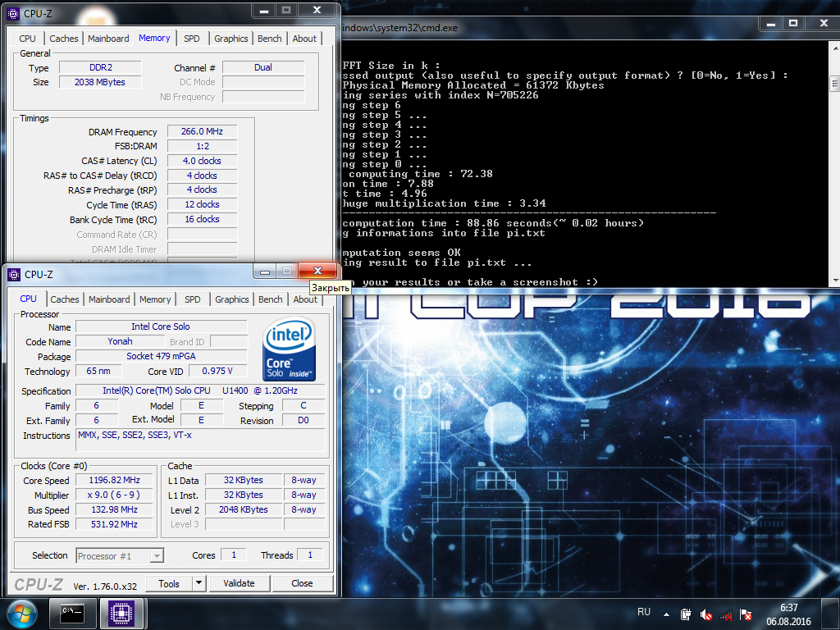Open Graphics tab in top CPU-Z window
Viewport: 840px width, 630px height.
231,39
